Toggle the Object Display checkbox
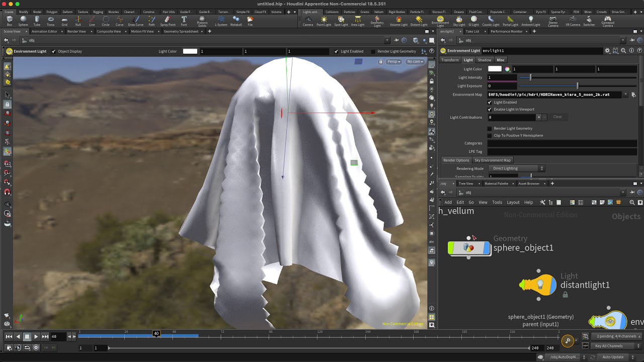Screen dimensions: 644x362 click(54, 51)
